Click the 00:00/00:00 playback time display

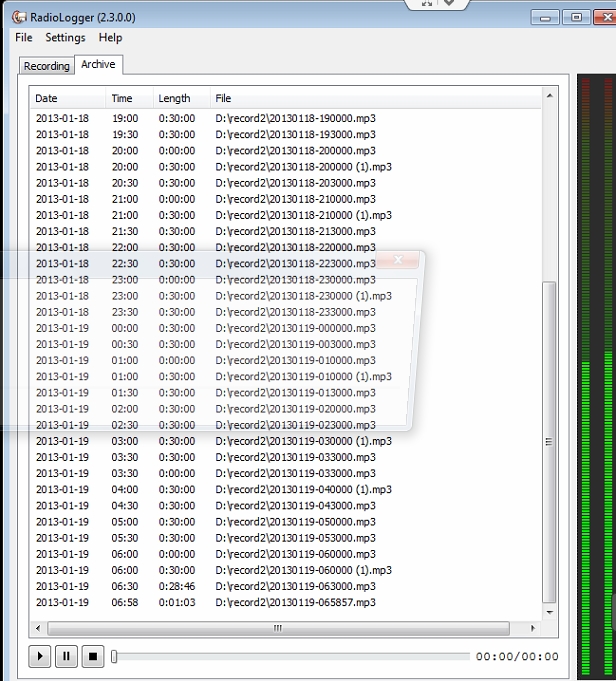click(517, 656)
